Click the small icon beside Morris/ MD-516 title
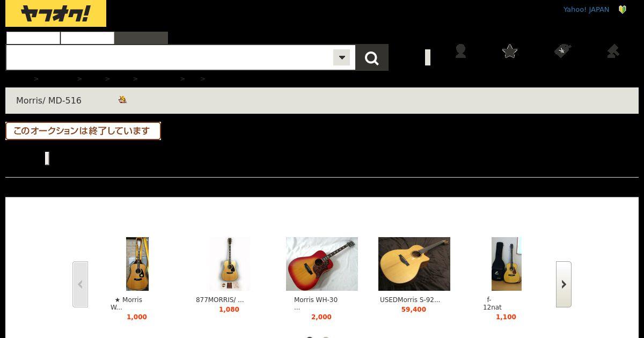This screenshot has height=338, width=644. pos(123,99)
